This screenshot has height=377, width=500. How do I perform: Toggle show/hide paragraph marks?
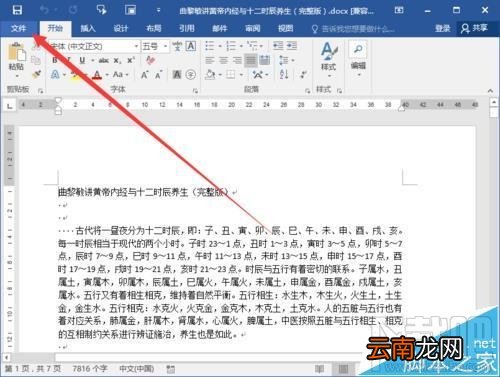(303, 74)
